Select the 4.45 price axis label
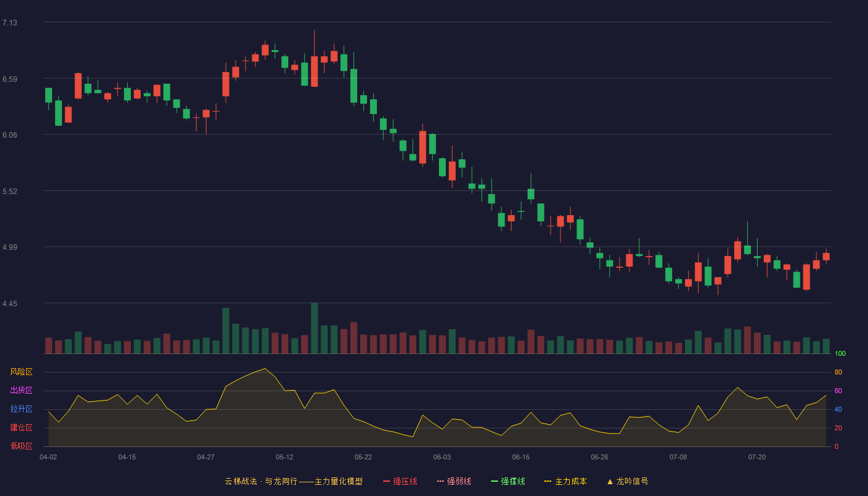 (10, 304)
